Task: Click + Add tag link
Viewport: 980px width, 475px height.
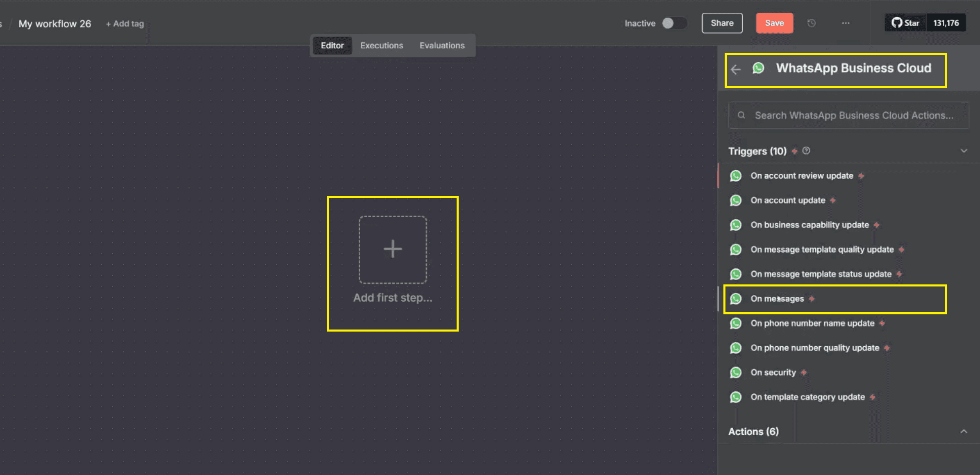Action: point(125,24)
